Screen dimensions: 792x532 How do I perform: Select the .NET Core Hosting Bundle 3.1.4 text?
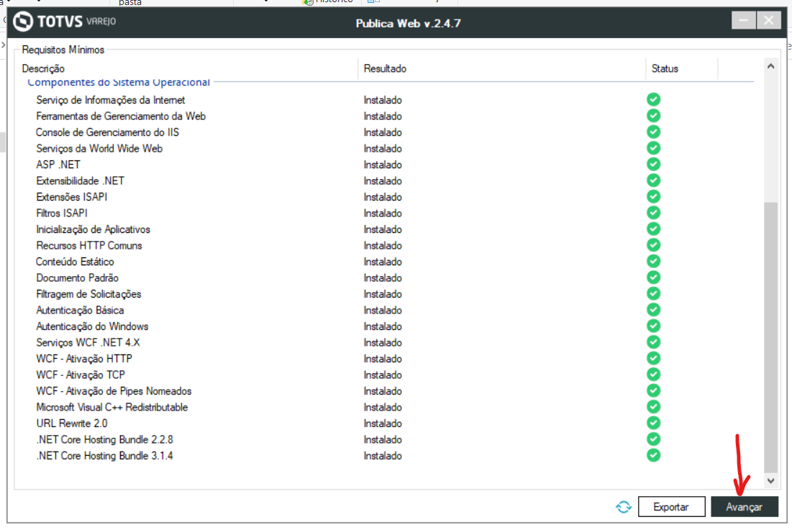[104, 455]
